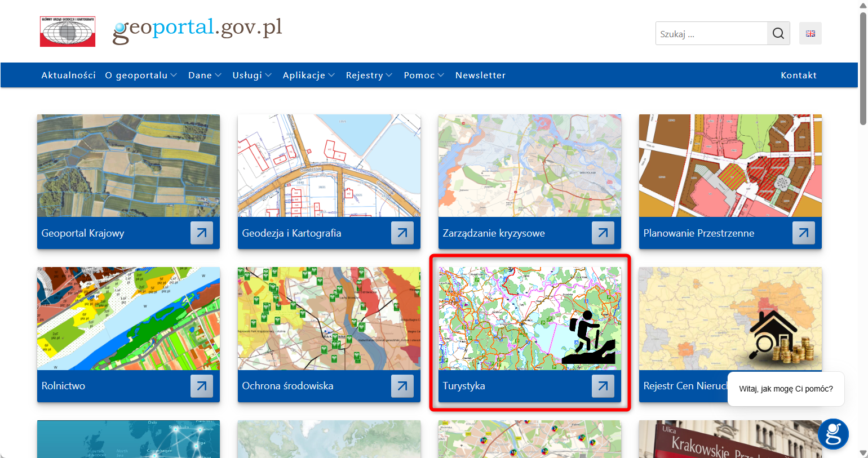Open Zarządzanie kryzysowe with its arrow icon

(603, 233)
